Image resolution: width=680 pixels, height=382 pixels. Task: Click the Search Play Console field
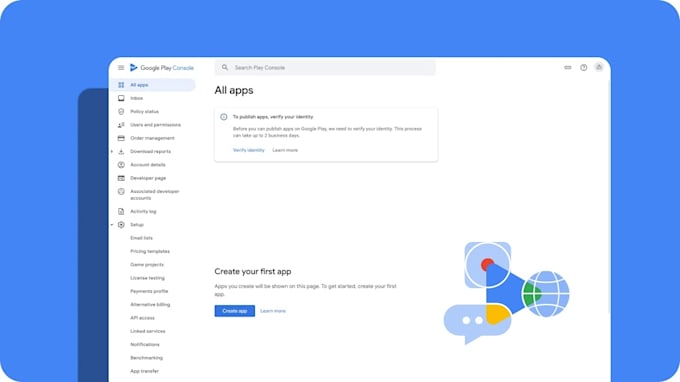[325, 68]
